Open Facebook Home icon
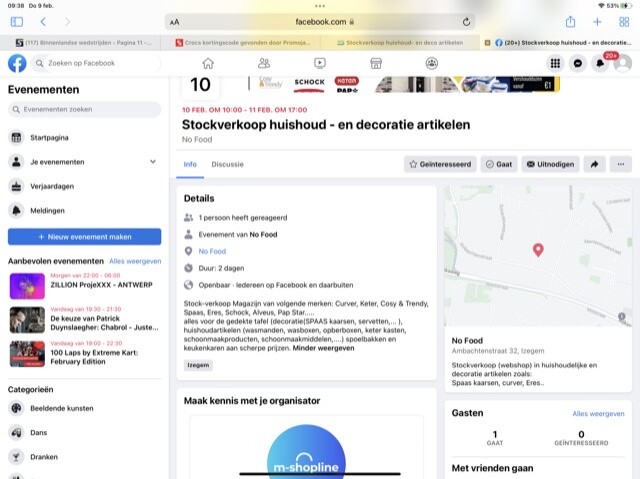The height and width of the screenshot is (479, 640). click(208, 63)
